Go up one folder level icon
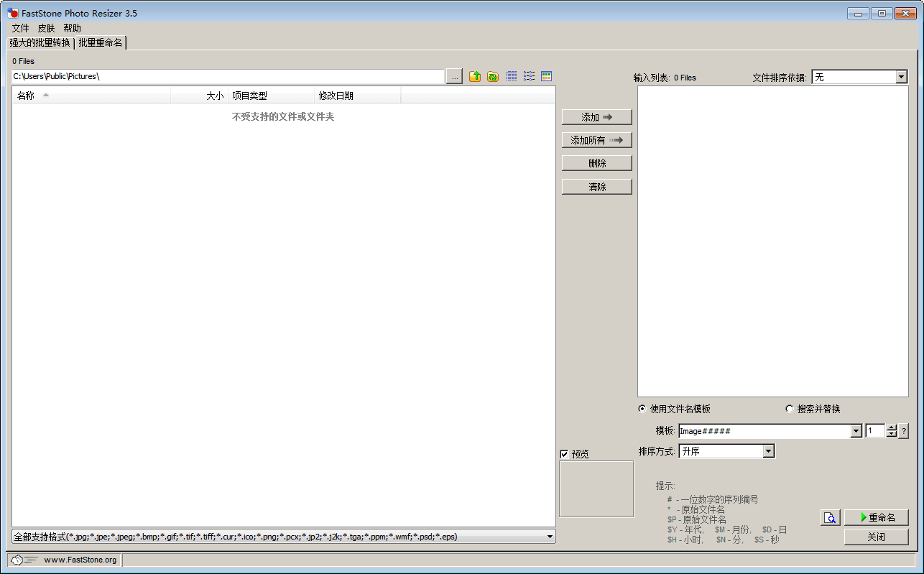This screenshot has width=924, height=574. coord(475,76)
